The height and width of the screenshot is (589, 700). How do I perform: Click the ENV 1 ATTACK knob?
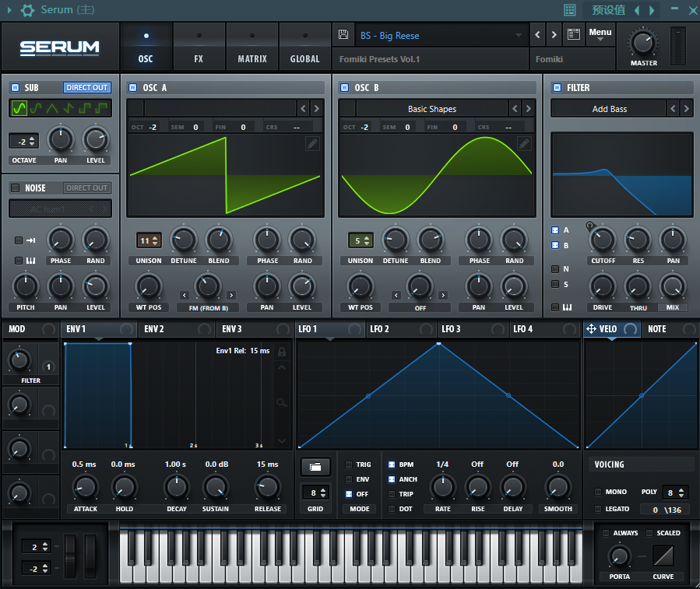[x=86, y=487]
